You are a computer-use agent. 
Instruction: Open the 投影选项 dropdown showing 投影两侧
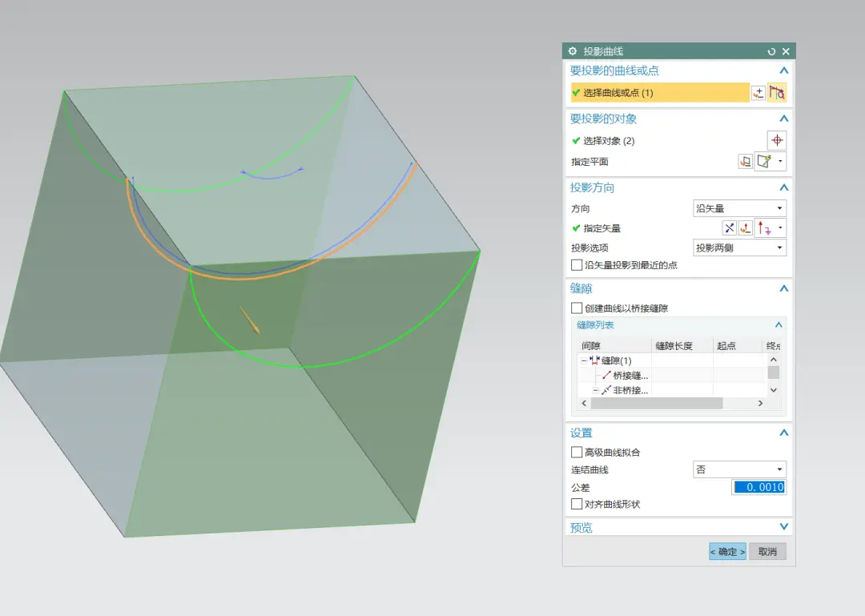[739, 248]
